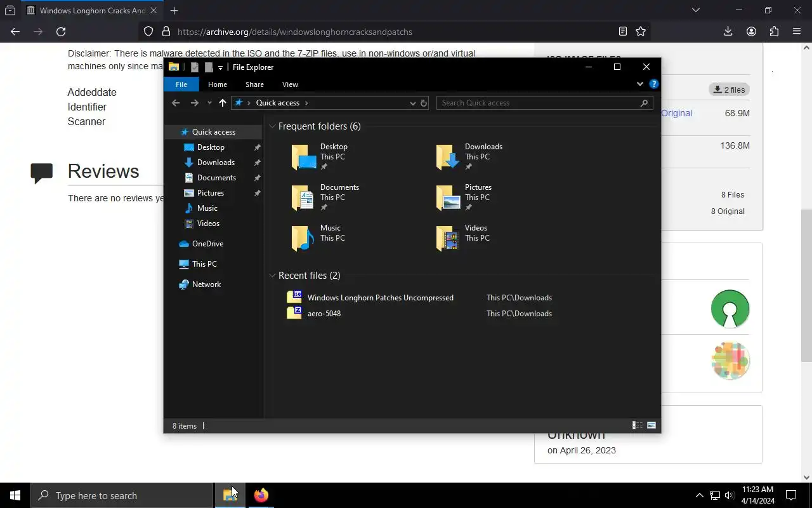Click the Firefox address bar URL
This screenshot has height=508, width=812.
(295, 32)
